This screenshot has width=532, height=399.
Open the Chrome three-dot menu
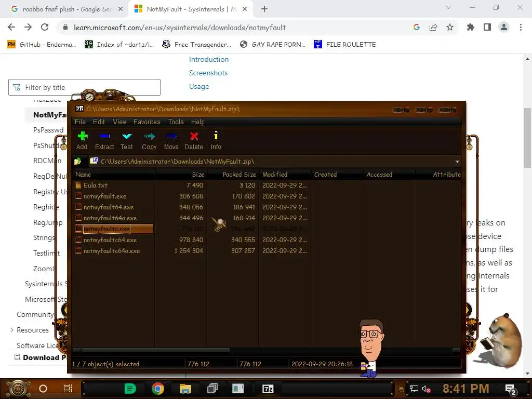pos(521,28)
